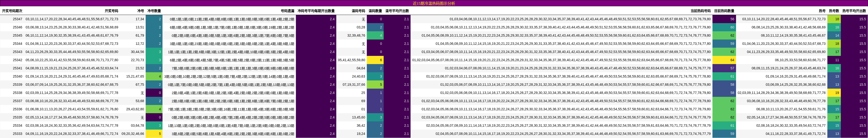
Task: Select the 目前热码数量 column header
Action: coord(724,11)
